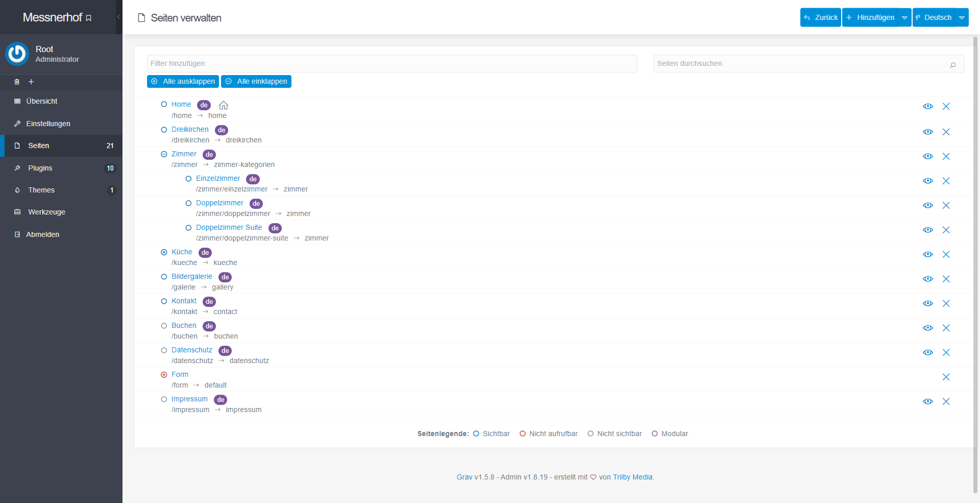Image resolution: width=980 pixels, height=503 pixels.
Task: Preview Einzelzimmer page via eye icon
Action: coord(927,181)
